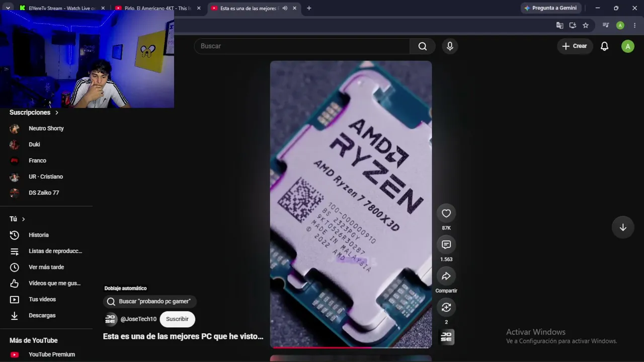The image size is (644, 362).
Task: Search "probando pc gamer" suggestion
Action: (149, 301)
